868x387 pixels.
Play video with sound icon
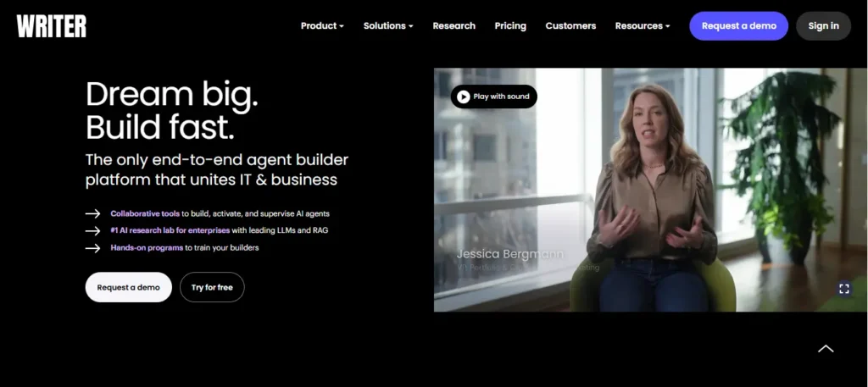(464, 97)
